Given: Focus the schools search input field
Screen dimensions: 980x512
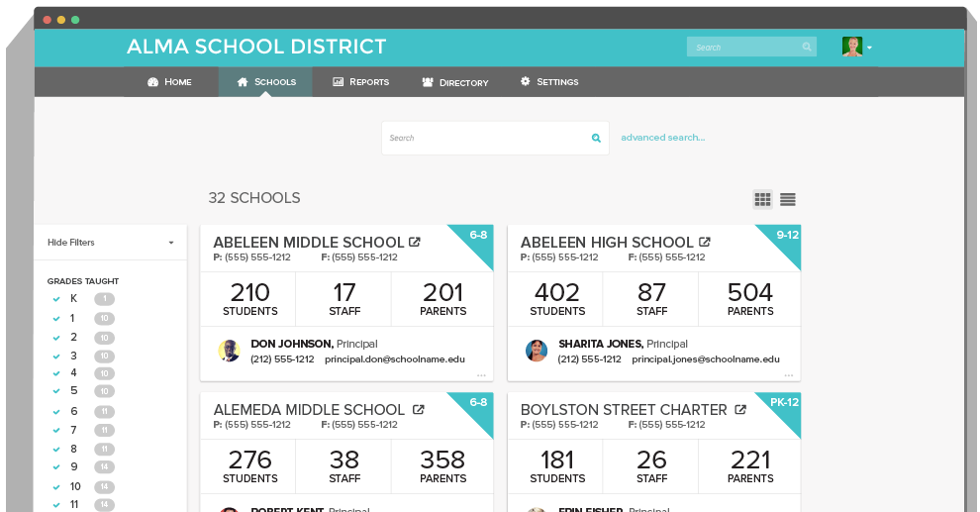Looking at the screenshot, I should (x=485, y=139).
